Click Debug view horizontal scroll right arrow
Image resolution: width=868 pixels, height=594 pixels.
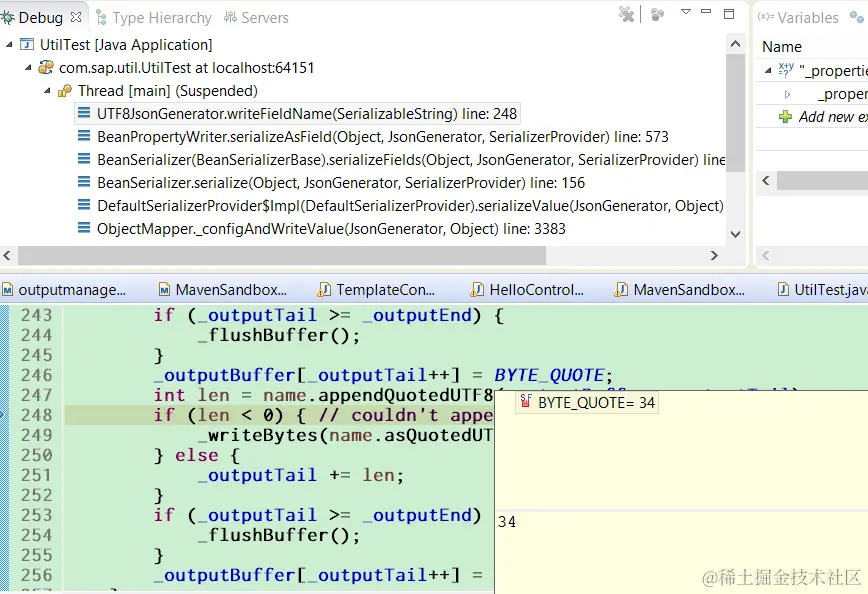pyautogui.click(x=714, y=255)
